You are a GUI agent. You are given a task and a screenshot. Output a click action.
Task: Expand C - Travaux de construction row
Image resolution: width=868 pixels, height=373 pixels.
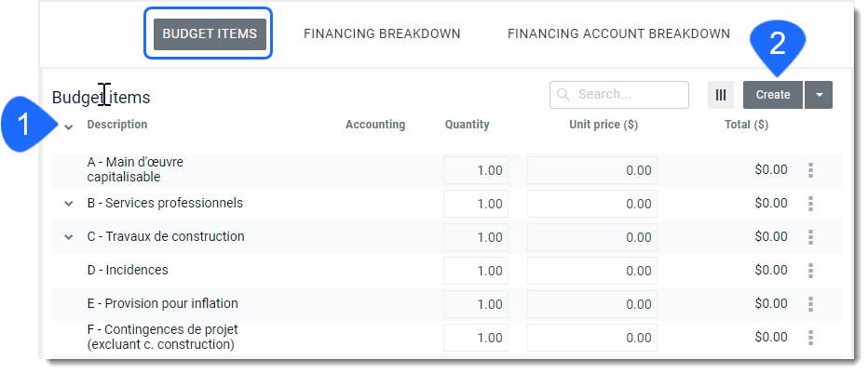[69, 237]
